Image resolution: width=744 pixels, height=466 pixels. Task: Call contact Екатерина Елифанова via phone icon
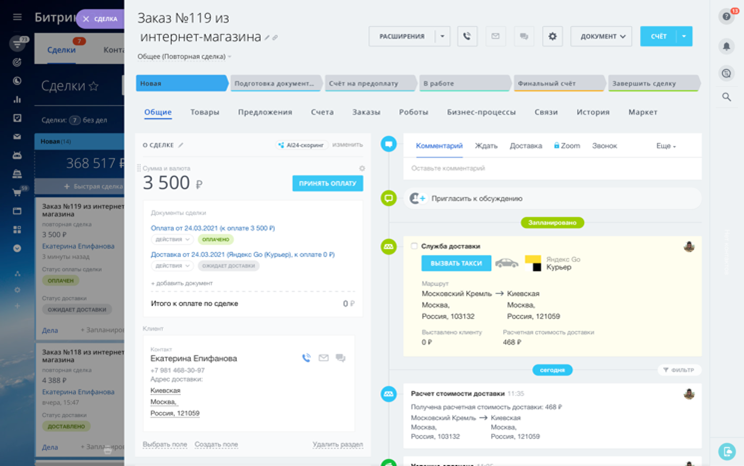(x=306, y=358)
